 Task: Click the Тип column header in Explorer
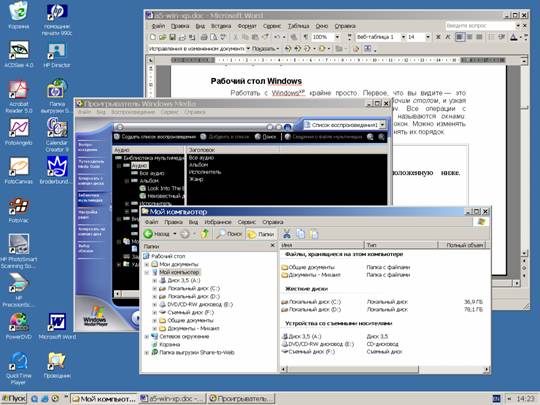pyautogui.click(x=401, y=245)
